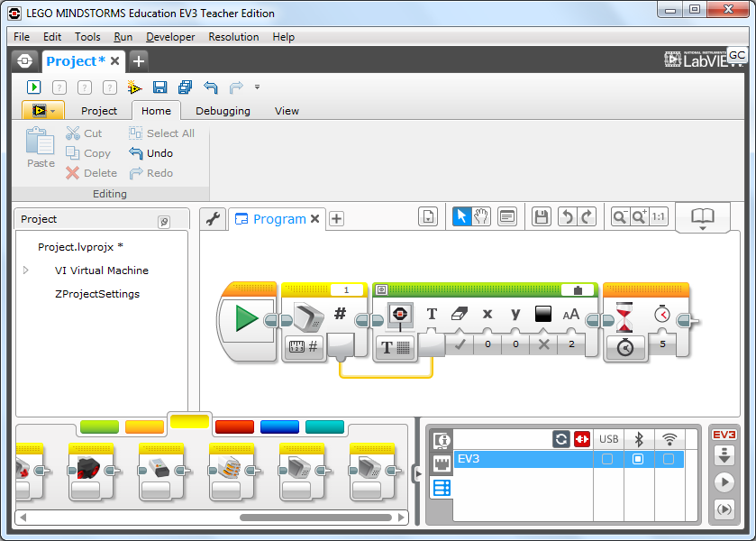
Task: Open the Available Bricks tab icon
Action: coord(442,488)
